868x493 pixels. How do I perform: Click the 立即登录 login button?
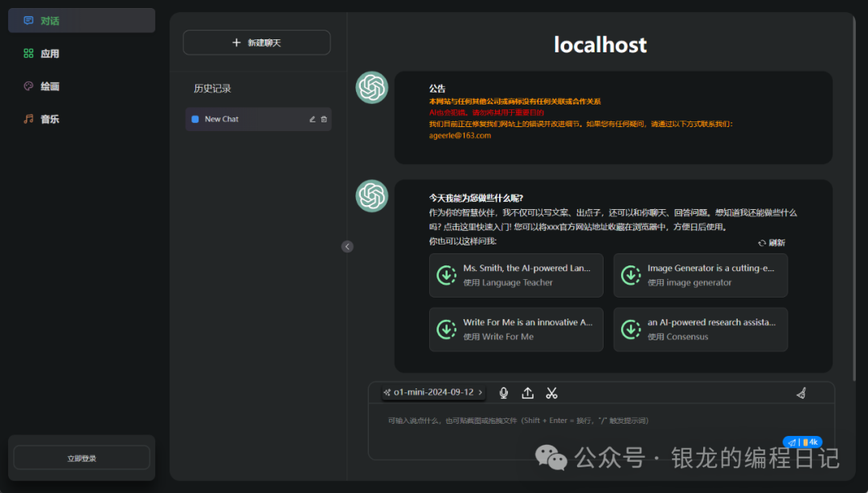[81, 458]
